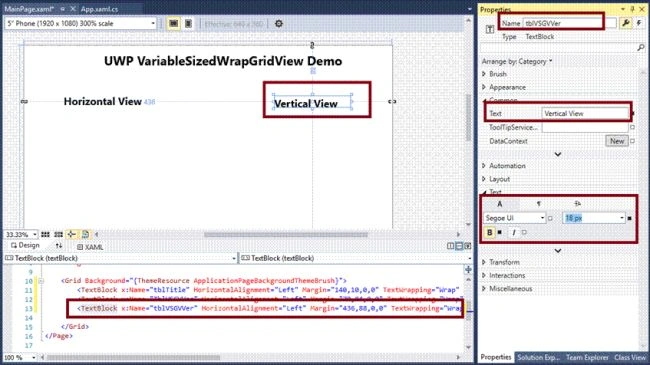This screenshot has height=365, width=650.
Task: Select horizontal split view icon
Action: [459, 246]
